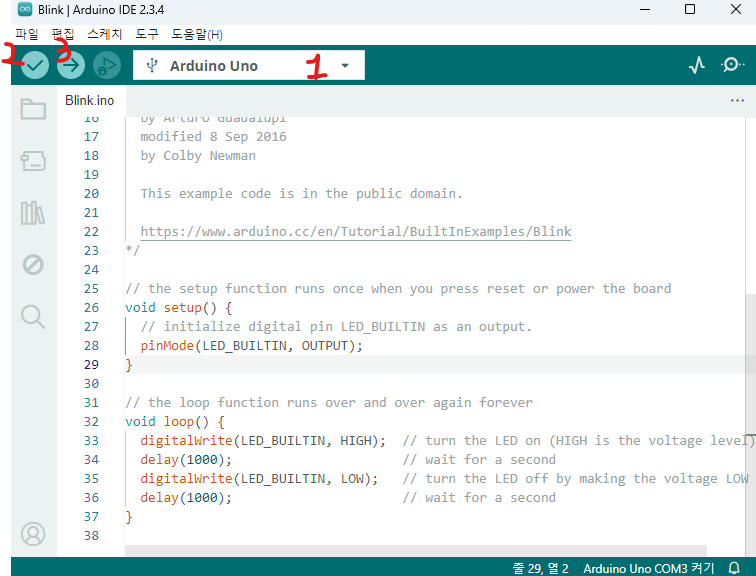Viewport: 756px width, 576px height.
Task: Expand the Arduino Uno board dropdown arrow
Action: [345, 66]
